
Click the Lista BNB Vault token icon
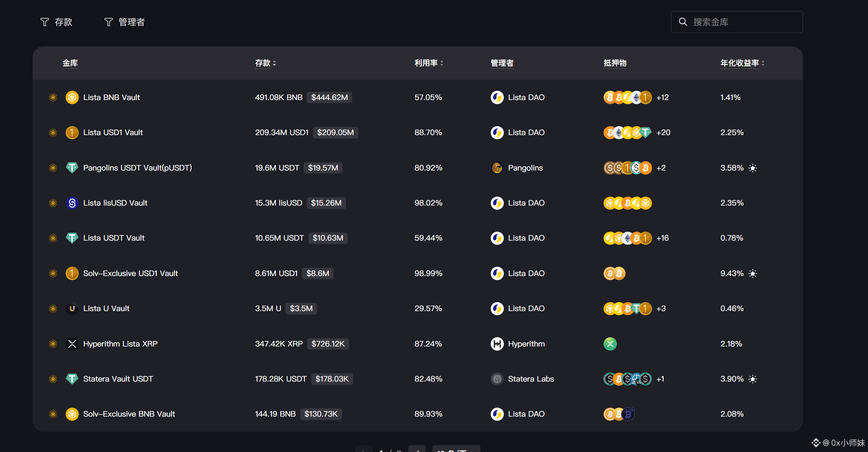tap(72, 98)
